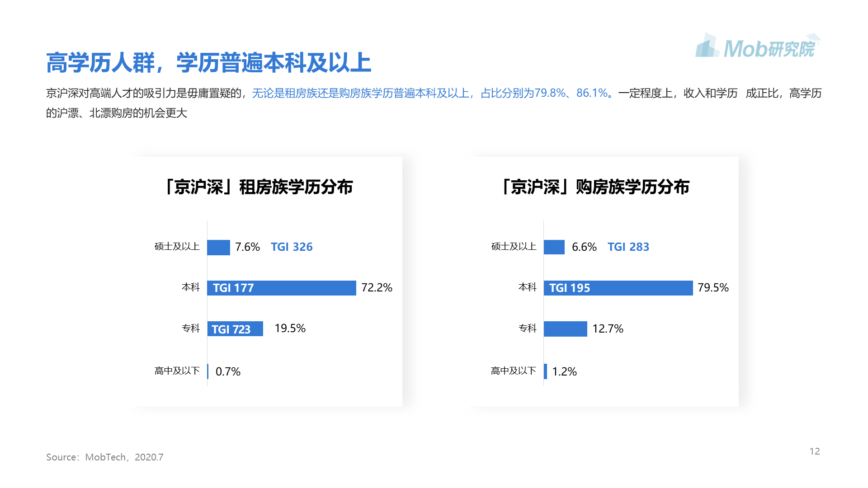The width and height of the screenshot is (868, 488).
Task: Click the 12.7% 专科 bar in buyers chart
Action: [566, 329]
